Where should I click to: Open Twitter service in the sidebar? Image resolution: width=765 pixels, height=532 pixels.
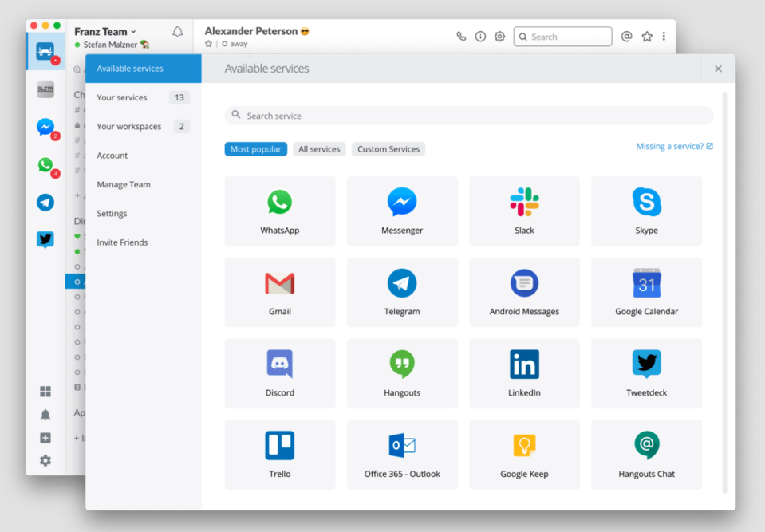pyautogui.click(x=45, y=239)
